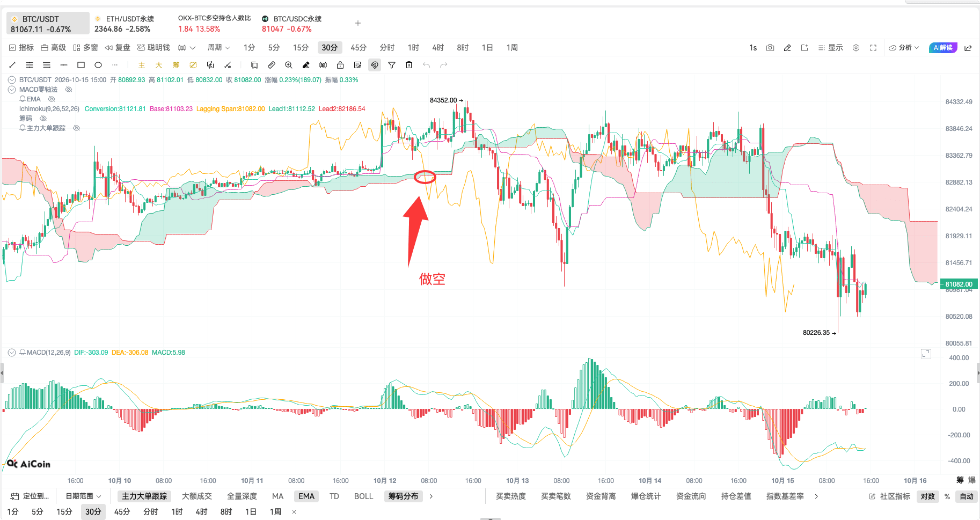Expand the 分析 analysis dropdown

pyautogui.click(x=904, y=48)
